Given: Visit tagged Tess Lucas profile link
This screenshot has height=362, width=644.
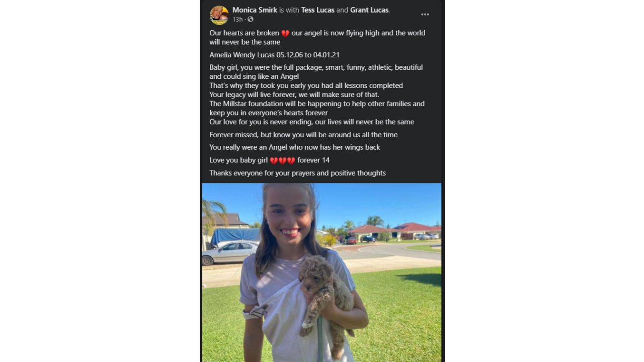Looking at the screenshot, I should 317,10.
